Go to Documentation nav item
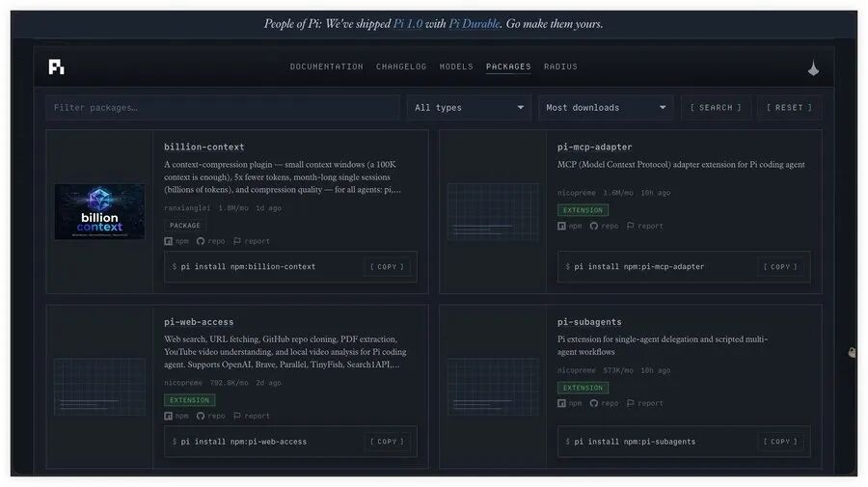The height and width of the screenshot is (487, 868). coord(327,67)
